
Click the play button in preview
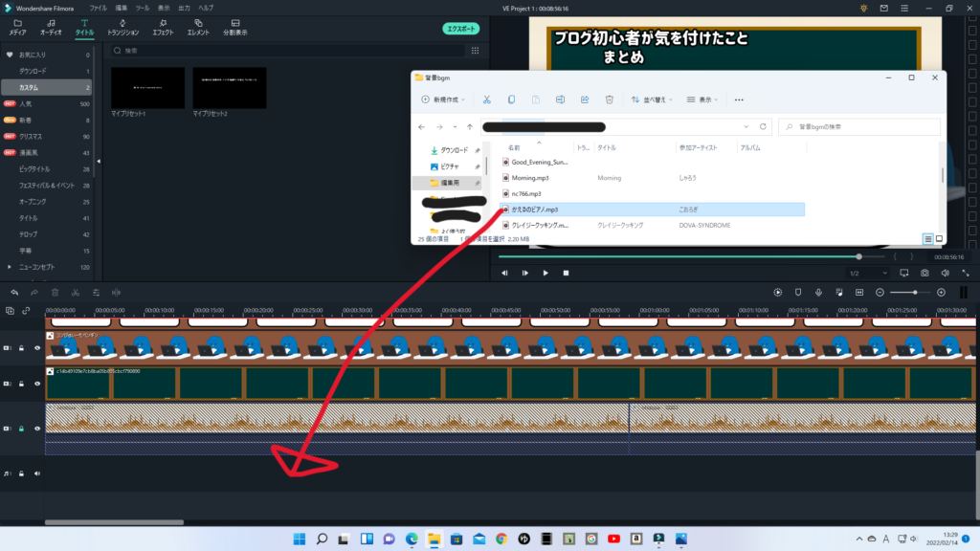[546, 273]
